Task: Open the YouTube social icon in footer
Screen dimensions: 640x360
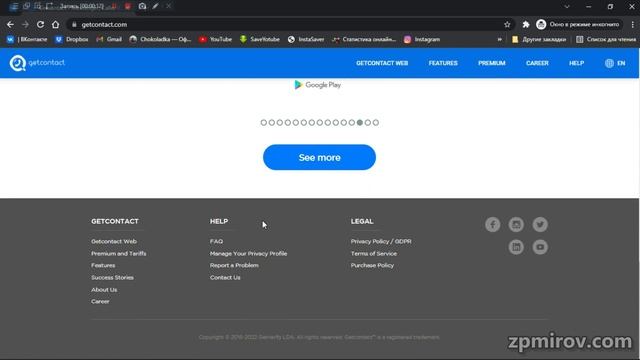Action: [540, 247]
